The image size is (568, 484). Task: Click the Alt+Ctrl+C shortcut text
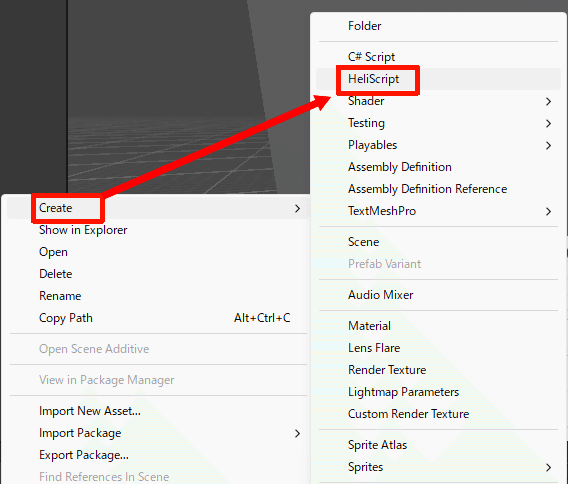pos(262,318)
